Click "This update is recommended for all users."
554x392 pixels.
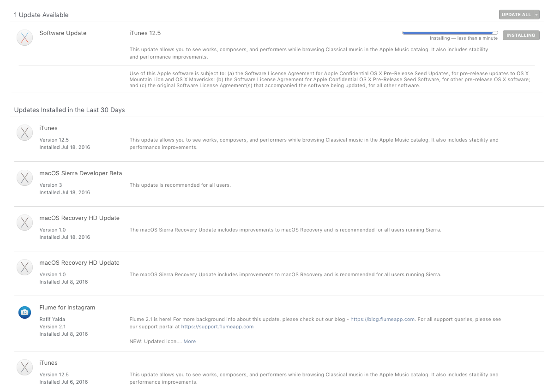point(180,185)
